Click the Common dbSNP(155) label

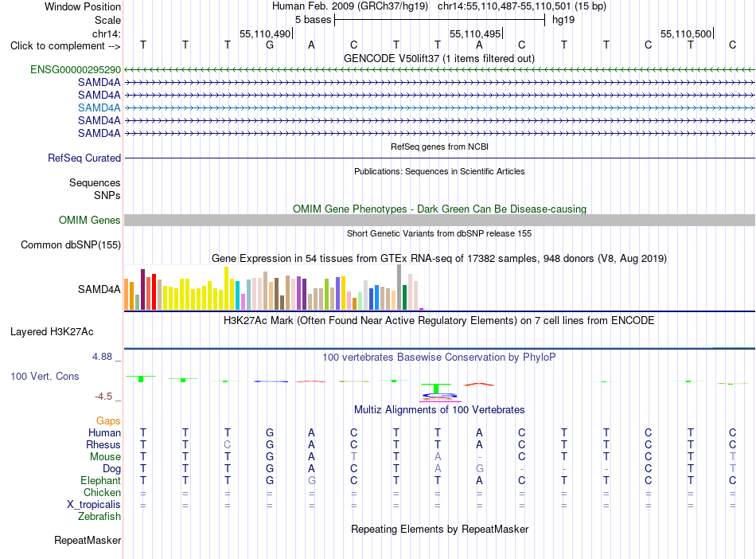(71, 245)
